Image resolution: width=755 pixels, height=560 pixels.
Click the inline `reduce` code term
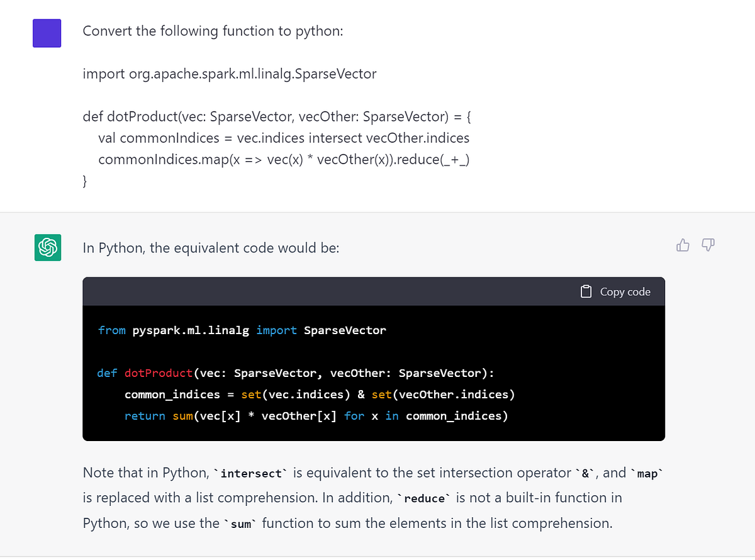[425, 498]
